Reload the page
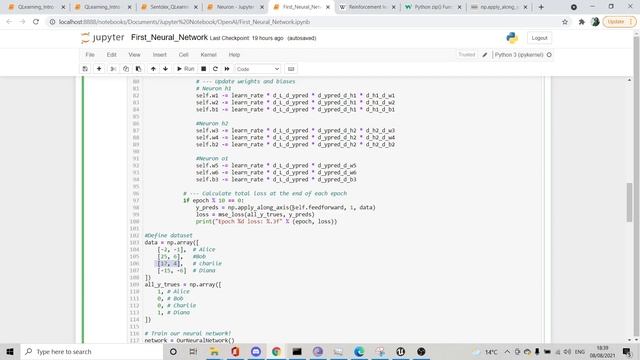This screenshot has width=640, height=360. [x=36, y=22]
